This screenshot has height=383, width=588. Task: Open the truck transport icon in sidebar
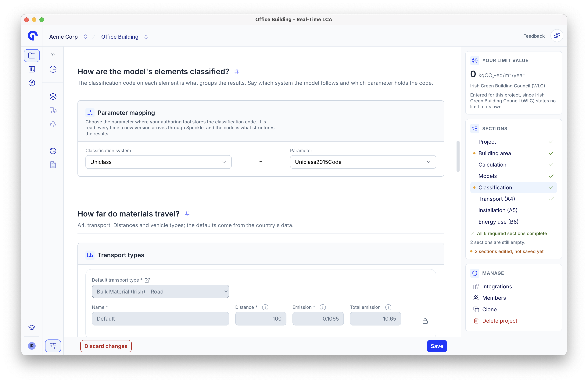tap(53, 110)
